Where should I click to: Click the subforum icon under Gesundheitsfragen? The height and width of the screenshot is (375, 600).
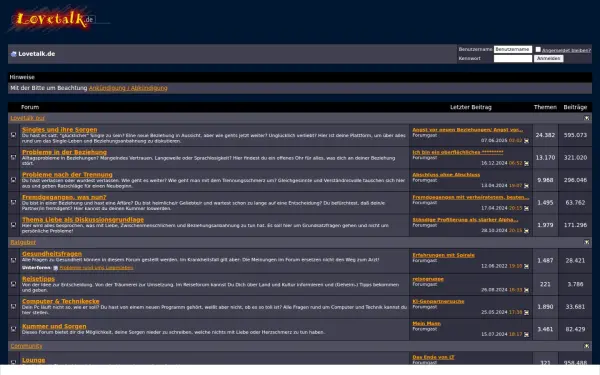(55, 268)
